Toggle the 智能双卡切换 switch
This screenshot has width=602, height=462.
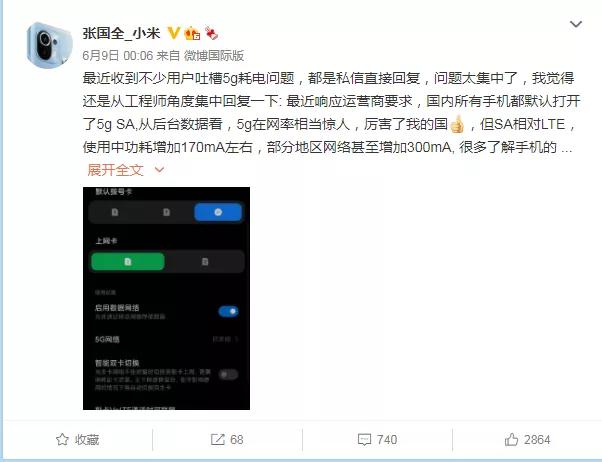pyautogui.click(x=228, y=374)
